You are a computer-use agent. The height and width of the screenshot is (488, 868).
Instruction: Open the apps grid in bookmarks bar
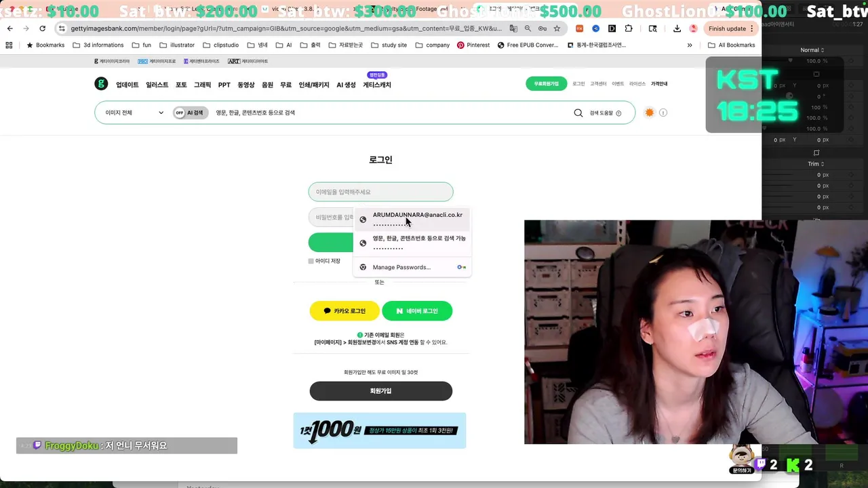point(9,45)
